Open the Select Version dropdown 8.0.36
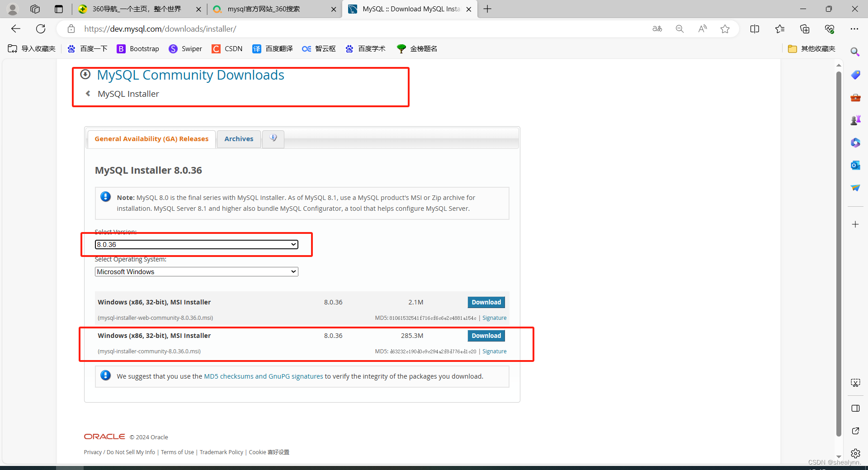Screen dimensions: 868x470 tap(196, 245)
